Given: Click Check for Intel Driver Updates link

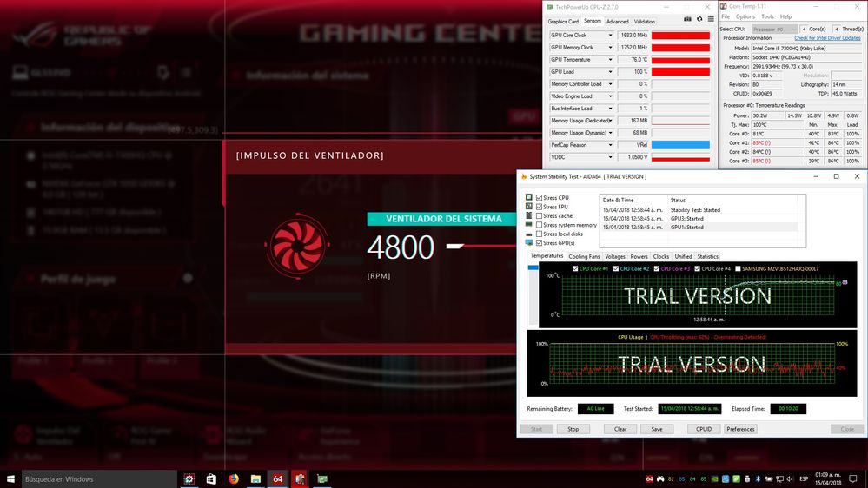Looking at the screenshot, I should [827, 38].
